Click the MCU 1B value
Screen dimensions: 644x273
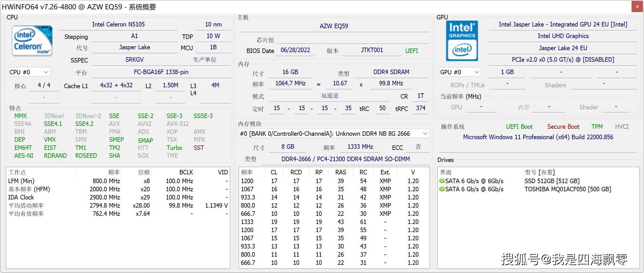[x=213, y=47]
